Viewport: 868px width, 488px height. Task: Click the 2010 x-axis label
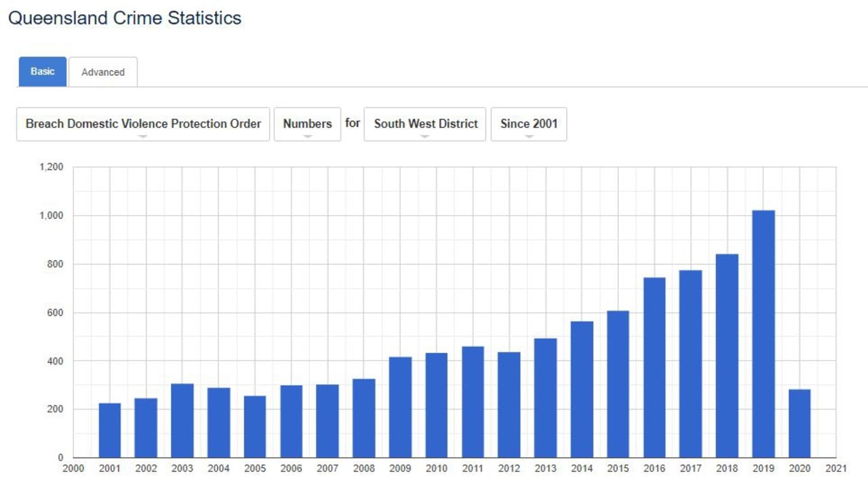click(x=437, y=468)
